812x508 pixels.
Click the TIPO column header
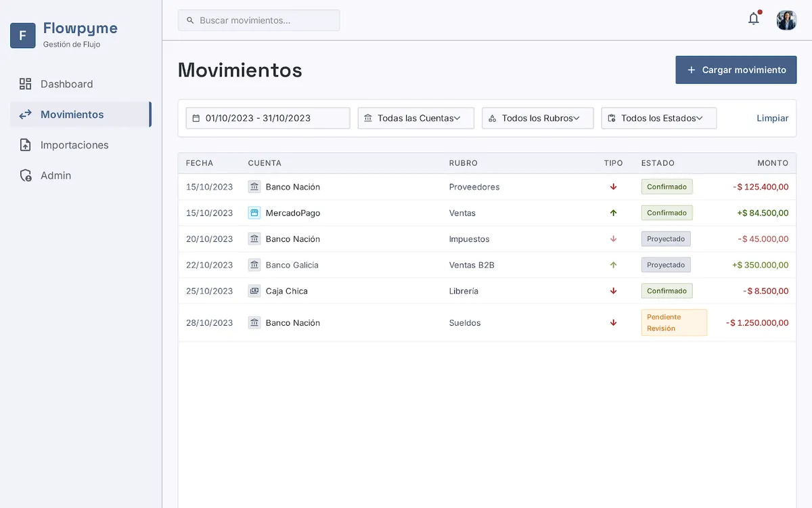click(614, 163)
